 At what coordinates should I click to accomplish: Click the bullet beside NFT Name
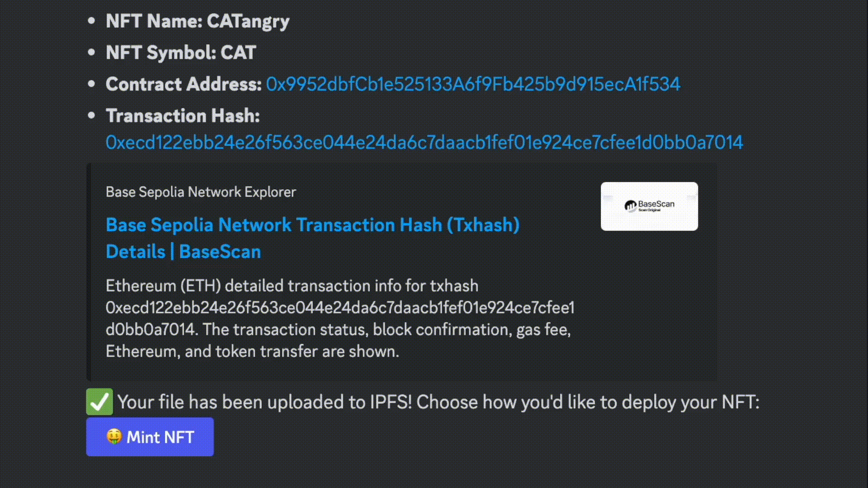[x=91, y=21]
